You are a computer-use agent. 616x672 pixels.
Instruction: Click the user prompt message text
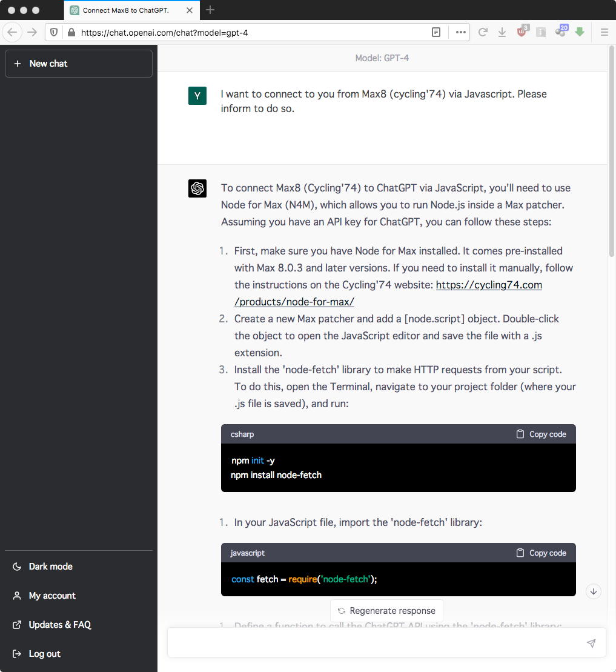(x=384, y=101)
